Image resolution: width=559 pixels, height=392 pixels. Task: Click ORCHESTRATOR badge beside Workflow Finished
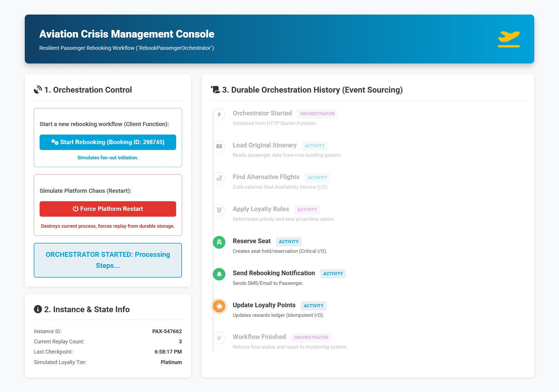(x=311, y=338)
